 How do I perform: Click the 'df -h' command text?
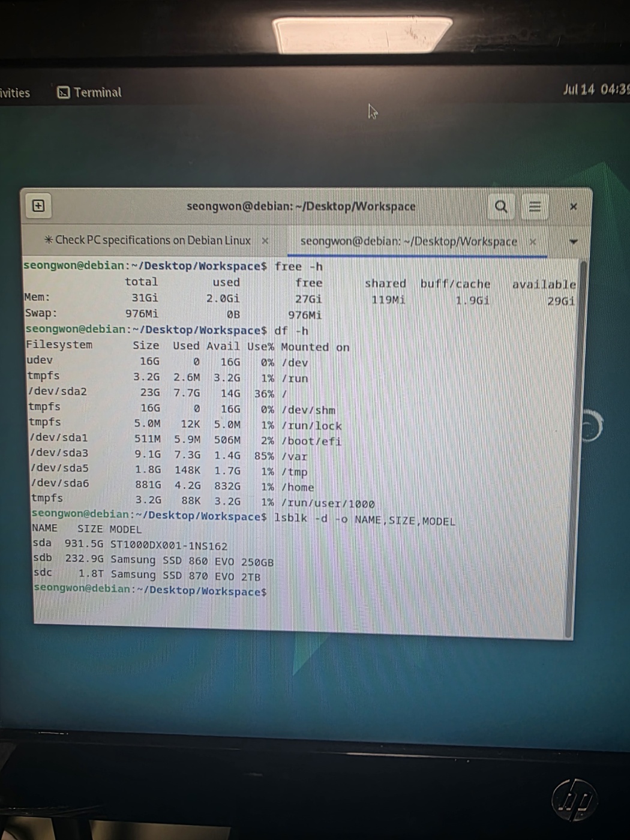[x=291, y=331]
